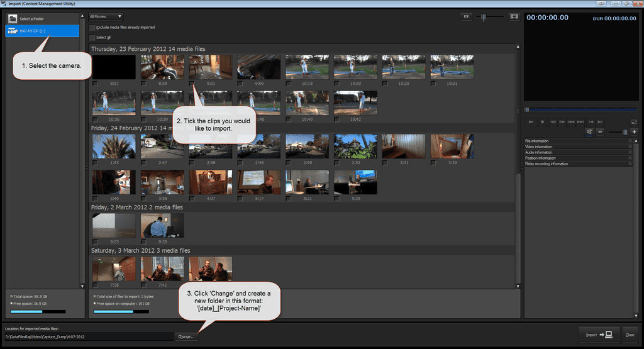Screen dimensions: 644x349
Task: Open the All Movies filter dropdown
Action: click(106, 16)
